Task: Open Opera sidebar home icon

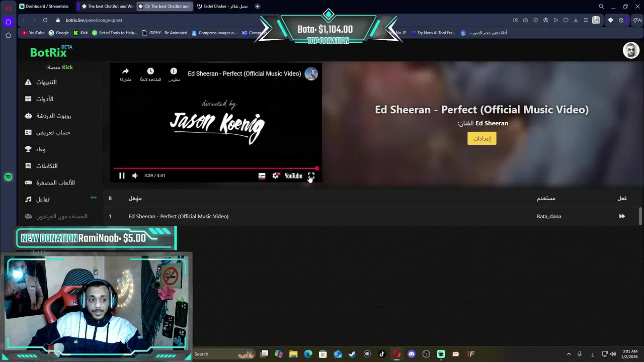Action: [8, 22]
